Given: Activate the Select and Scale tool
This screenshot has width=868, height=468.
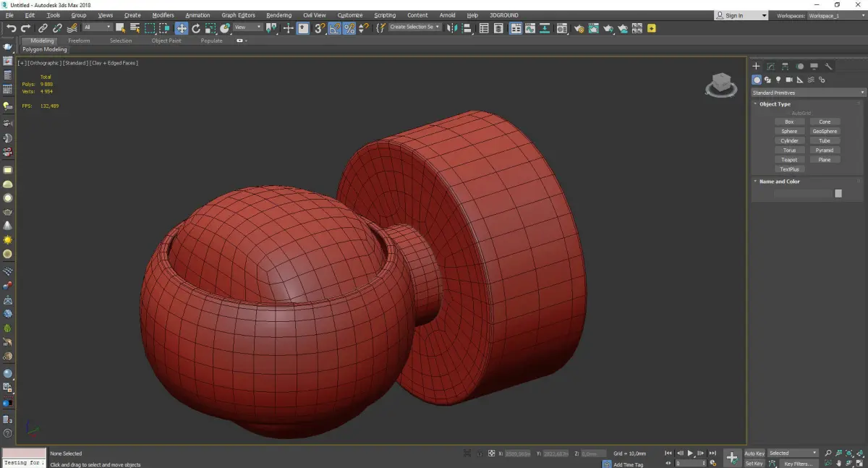Looking at the screenshot, I should tap(210, 28).
